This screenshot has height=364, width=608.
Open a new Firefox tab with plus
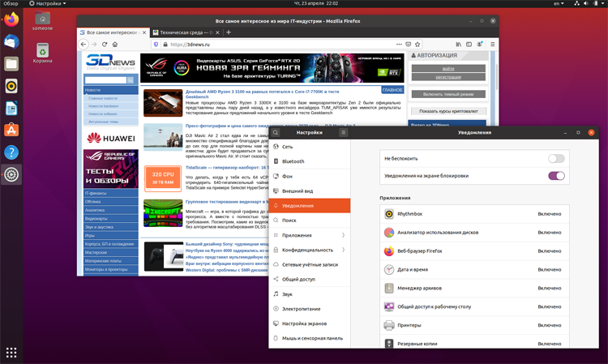229,32
